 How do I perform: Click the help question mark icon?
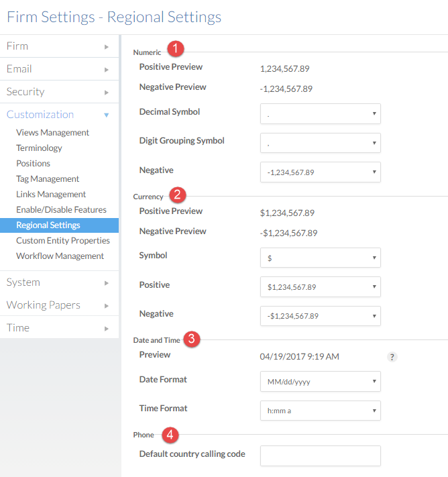(392, 357)
